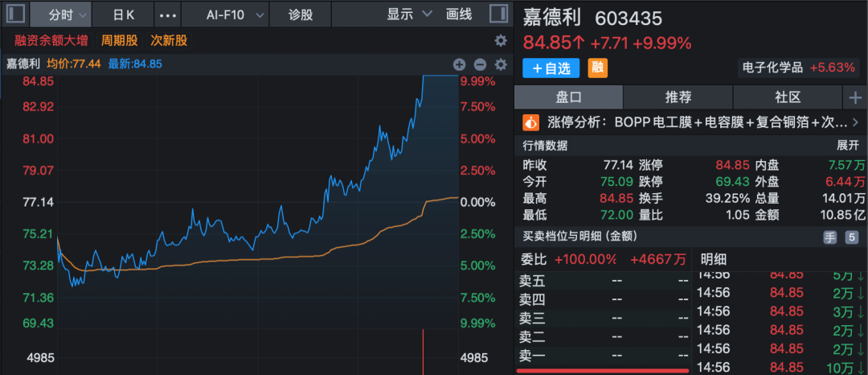868x375 pixels.
Task: Select 5 levels depth toggle
Action: [851, 237]
